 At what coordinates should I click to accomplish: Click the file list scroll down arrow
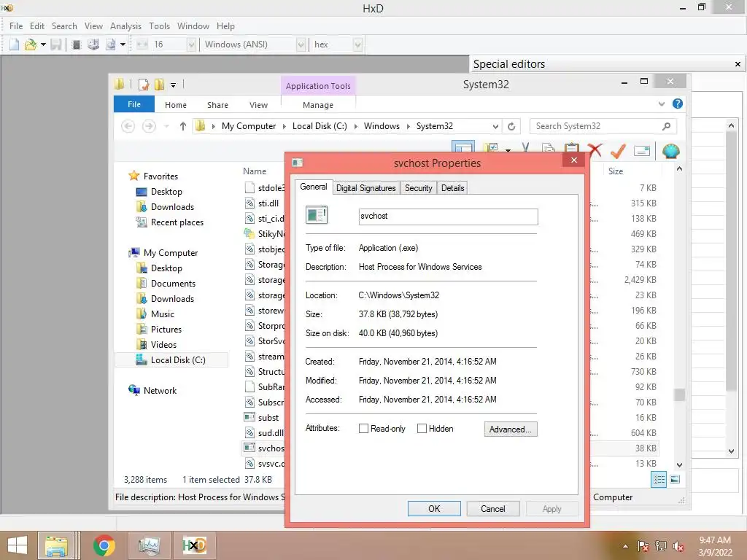coord(680,464)
